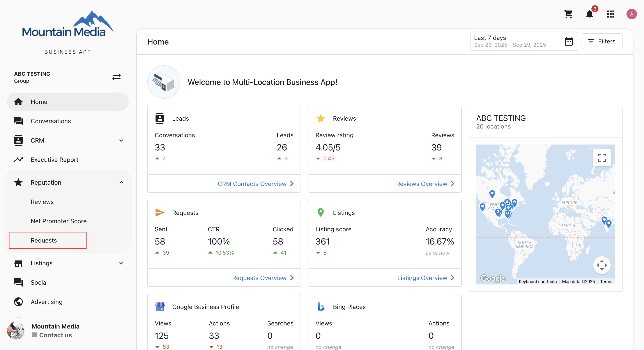Toggle fullscreen view on the map
Screen dimensions: 644x350
click(x=602, y=158)
